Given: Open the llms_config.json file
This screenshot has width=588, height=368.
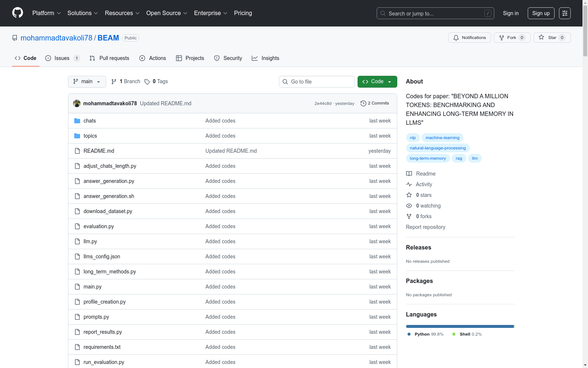Looking at the screenshot, I should 102,256.
